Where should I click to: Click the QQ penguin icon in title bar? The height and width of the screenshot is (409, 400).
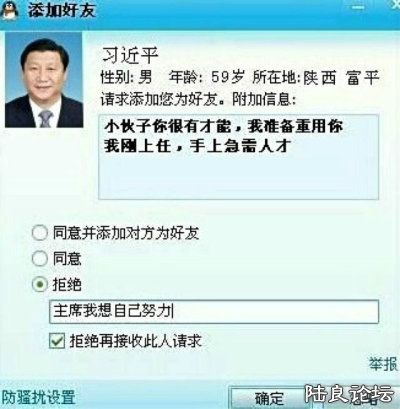click(9, 10)
